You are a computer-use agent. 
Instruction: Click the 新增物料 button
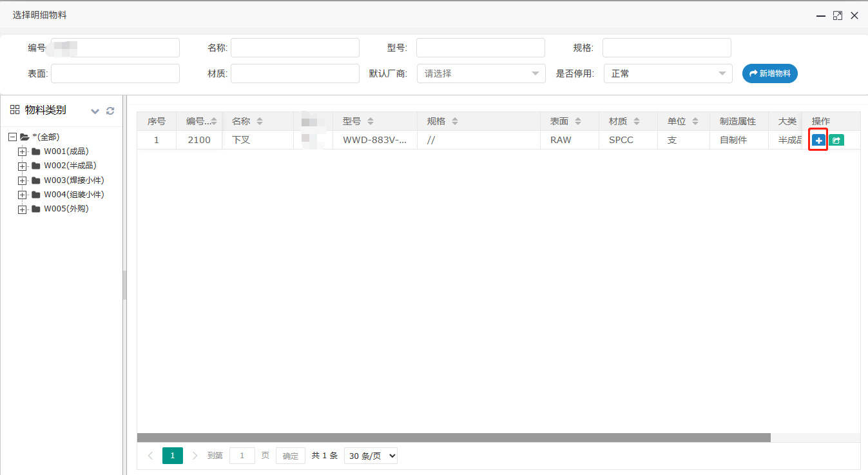click(x=769, y=73)
